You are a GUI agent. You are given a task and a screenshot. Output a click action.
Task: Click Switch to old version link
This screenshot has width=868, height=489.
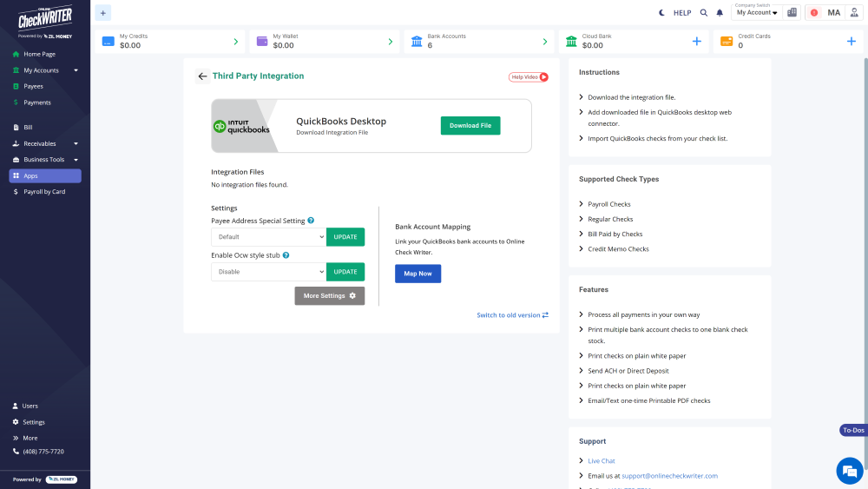pos(512,315)
